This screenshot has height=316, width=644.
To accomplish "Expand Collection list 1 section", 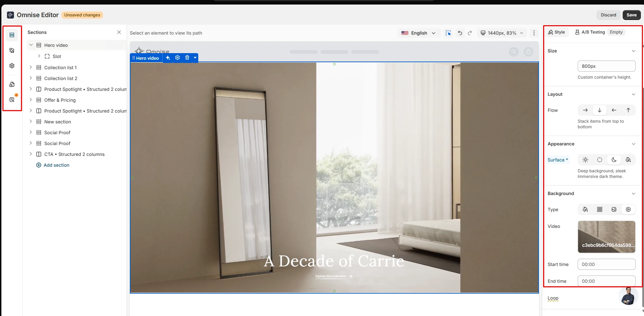I will [31, 67].
